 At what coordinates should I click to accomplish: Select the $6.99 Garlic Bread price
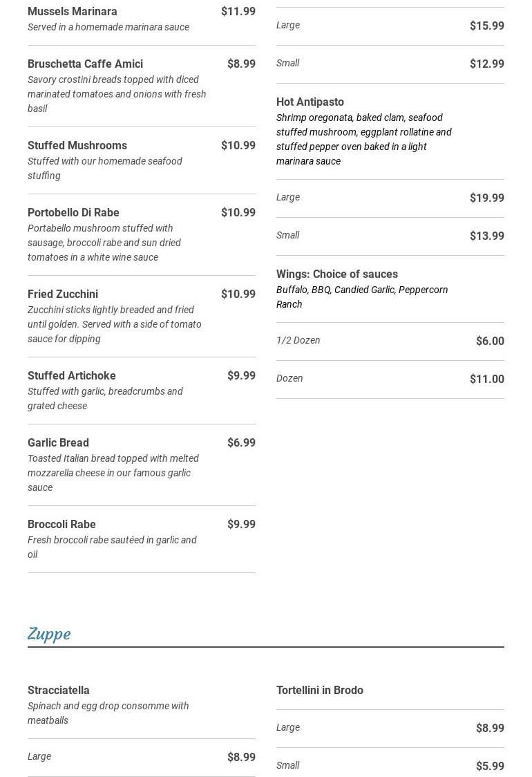(241, 443)
